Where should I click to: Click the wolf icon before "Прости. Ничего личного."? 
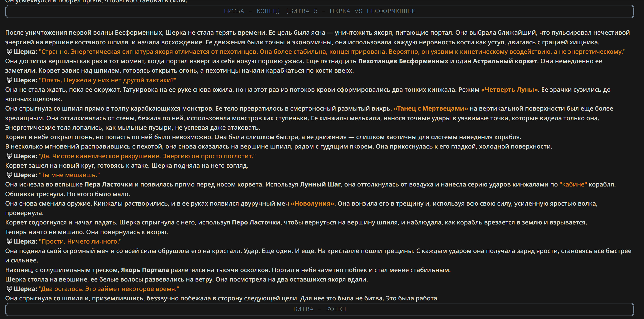(x=9, y=242)
